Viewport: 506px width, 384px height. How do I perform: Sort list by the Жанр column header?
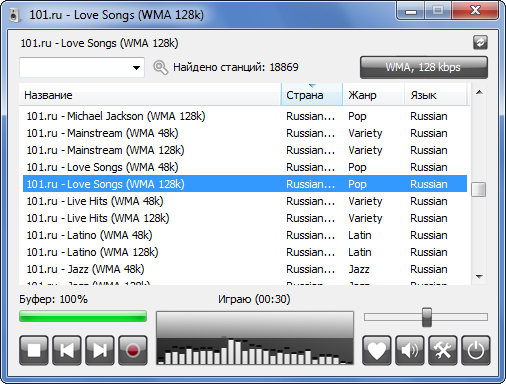click(374, 95)
